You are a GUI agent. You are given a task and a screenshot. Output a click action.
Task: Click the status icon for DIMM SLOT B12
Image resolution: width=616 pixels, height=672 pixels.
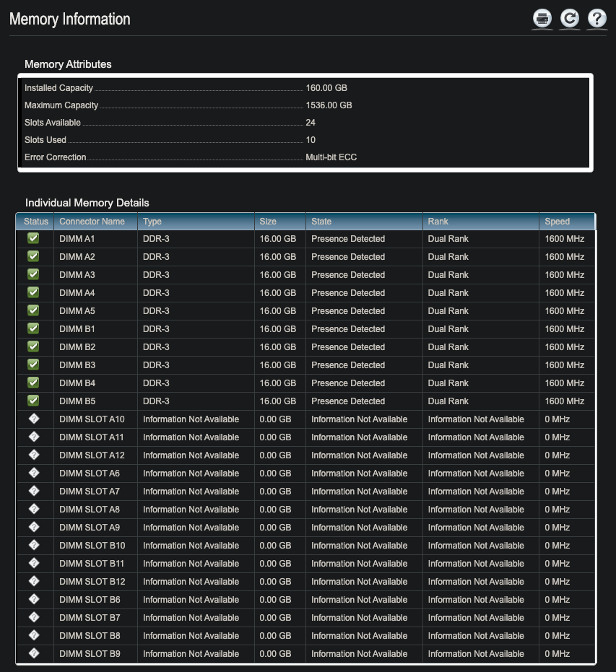tap(33, 581)
